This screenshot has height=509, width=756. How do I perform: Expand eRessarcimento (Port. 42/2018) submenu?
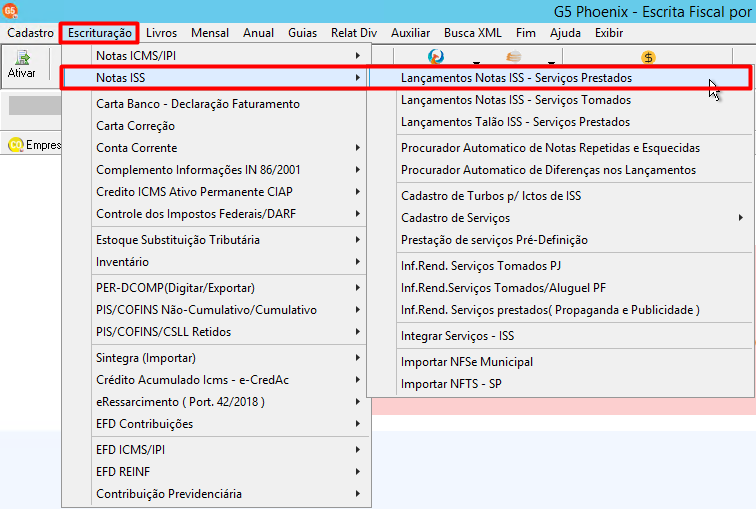pos(215,402)
